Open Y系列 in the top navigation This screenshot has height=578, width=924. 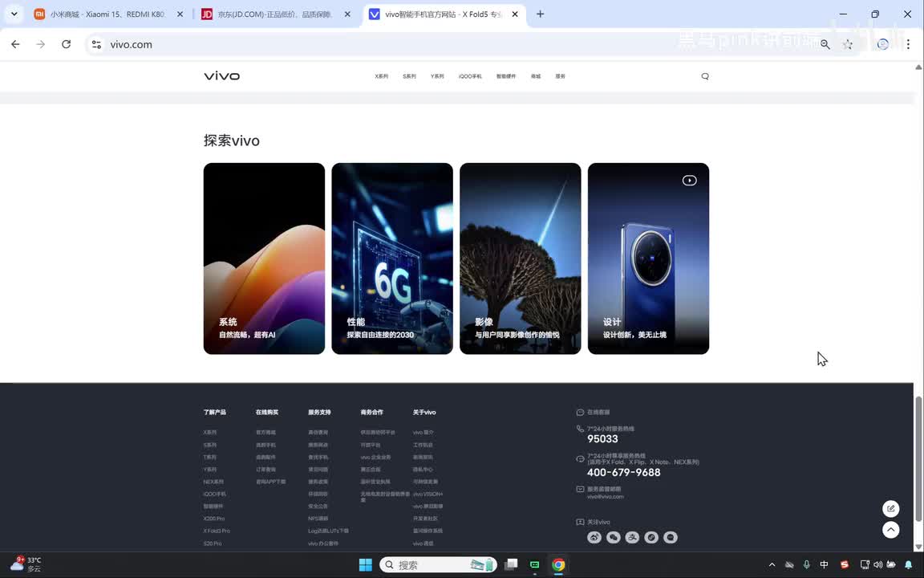point(436,76)
